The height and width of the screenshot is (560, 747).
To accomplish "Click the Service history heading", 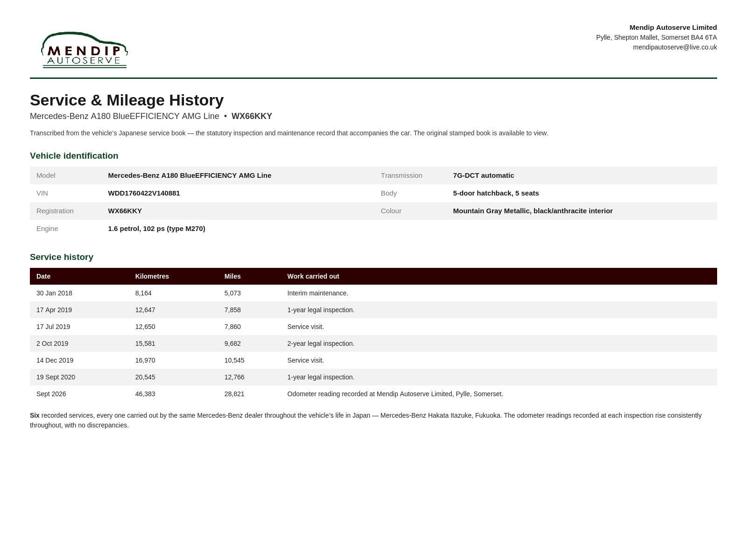I will click(x=62, y=257).
